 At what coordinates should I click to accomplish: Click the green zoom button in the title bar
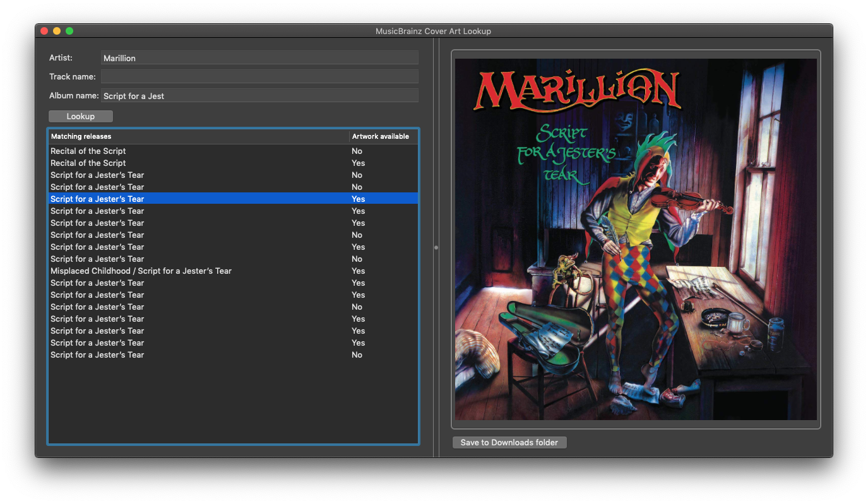tap(69, 30)
